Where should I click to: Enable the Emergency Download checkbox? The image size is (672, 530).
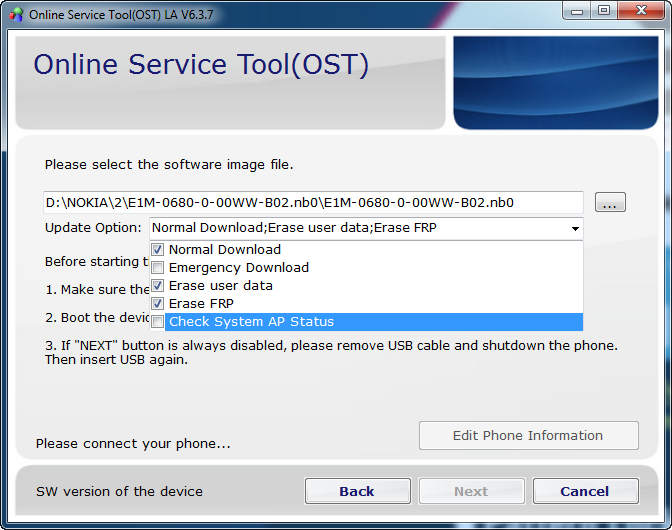coord(158,268)
